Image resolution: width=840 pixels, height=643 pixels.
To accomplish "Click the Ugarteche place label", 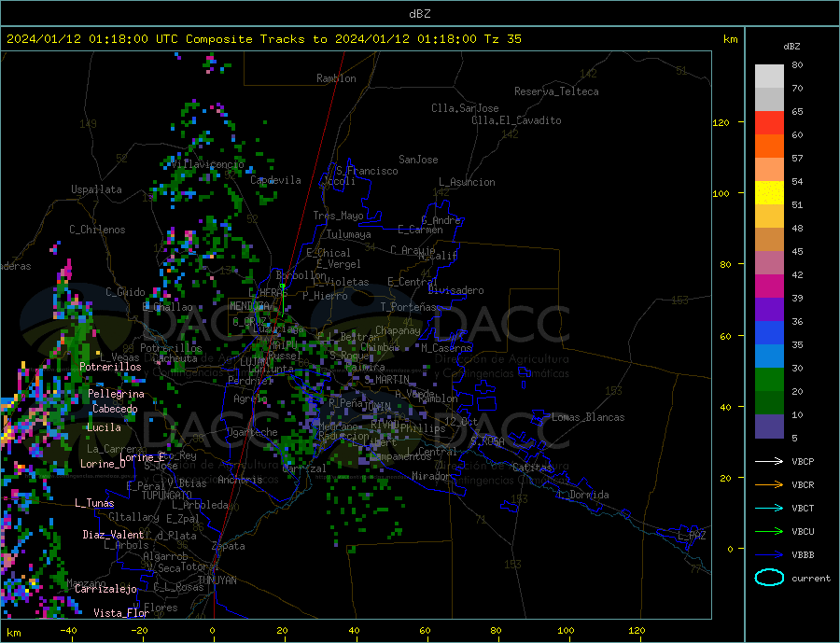I will [252, 432].
